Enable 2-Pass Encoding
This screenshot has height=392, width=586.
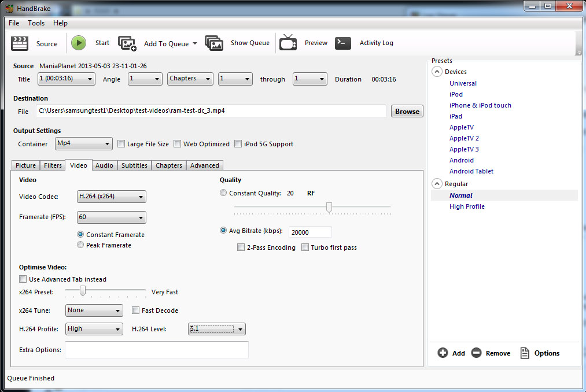tap(241, 247)
